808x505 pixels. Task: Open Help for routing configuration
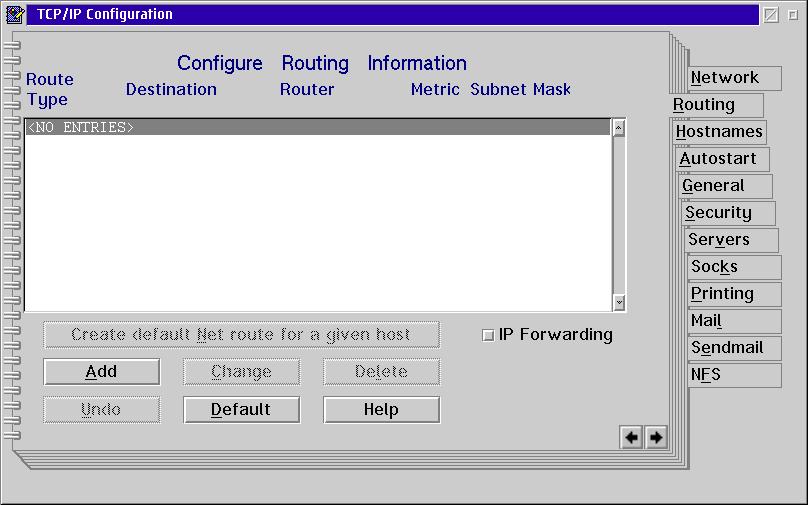381,409
